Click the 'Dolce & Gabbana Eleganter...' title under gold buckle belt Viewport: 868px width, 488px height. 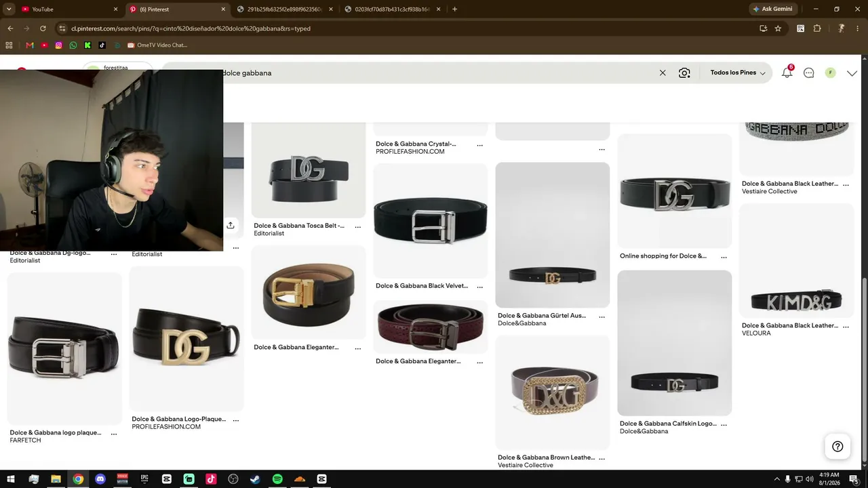pyautogui.click(x=296, y=348)
